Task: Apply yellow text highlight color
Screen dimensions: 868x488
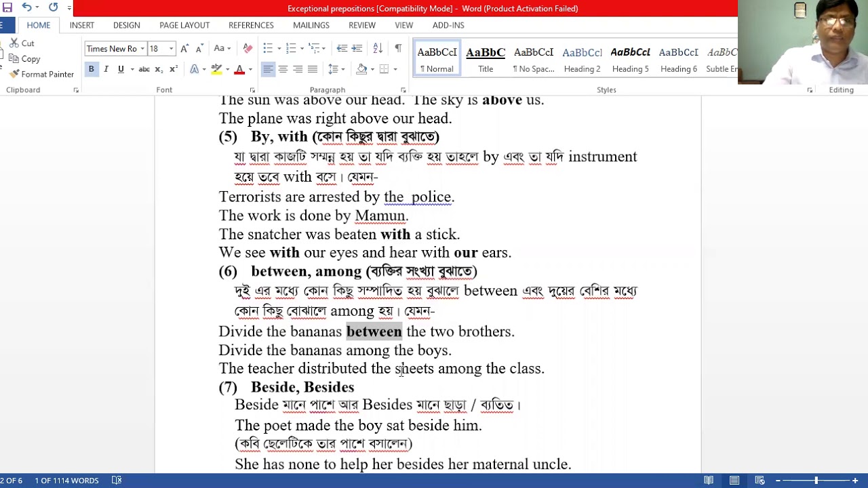Action: click(216, 69)
